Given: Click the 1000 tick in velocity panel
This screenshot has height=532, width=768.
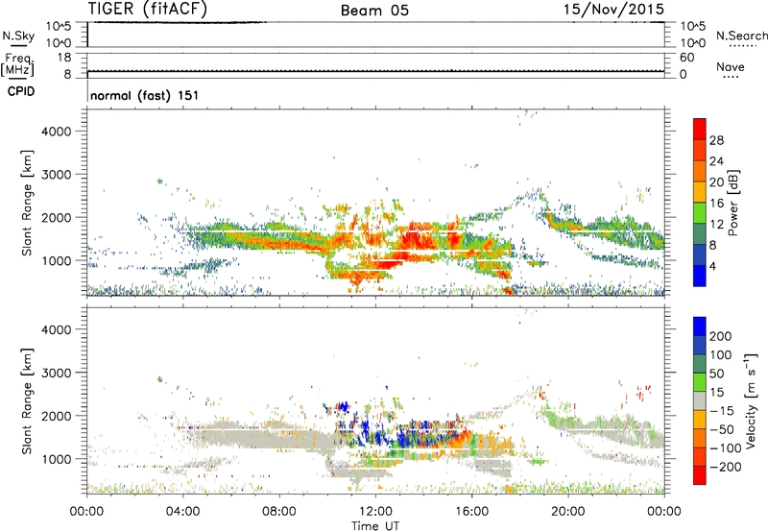Looking at the screenshot, I should coord(57,459).
